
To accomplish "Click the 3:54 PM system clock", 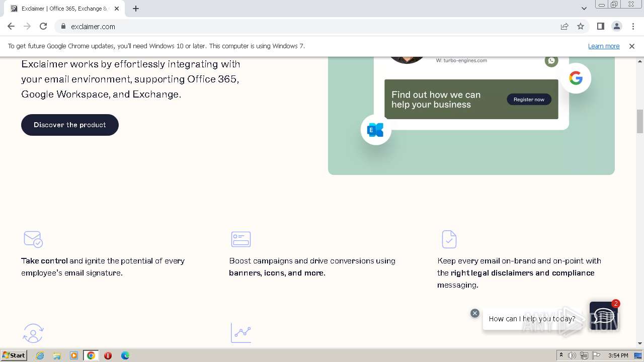I will 618,355.
